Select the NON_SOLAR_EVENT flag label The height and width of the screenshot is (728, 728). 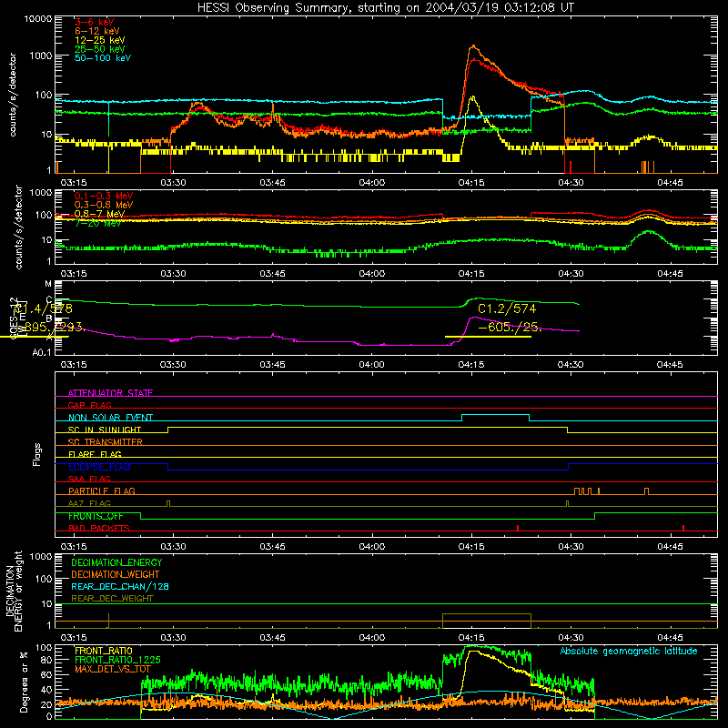pyautogui.click(x=110, y=418)
